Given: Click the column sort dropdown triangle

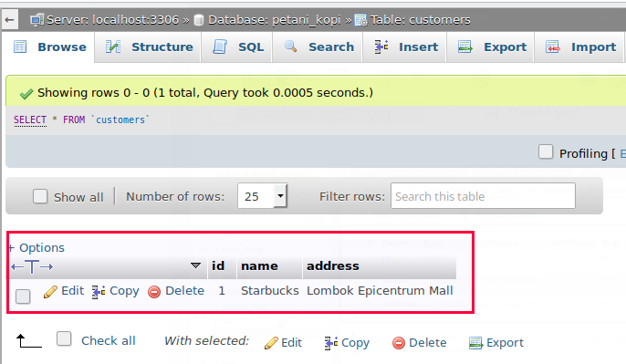Looking at the screenshot, I should (x=195, y=265).
